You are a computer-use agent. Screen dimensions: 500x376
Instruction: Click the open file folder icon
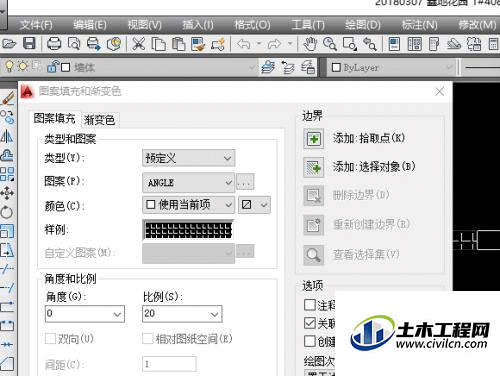click(x=9, y=44)
